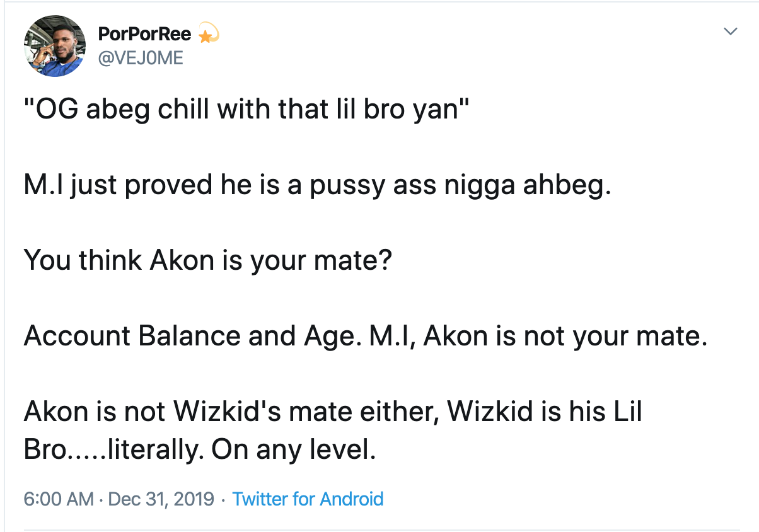The image size is (759, 532).
Task: Click the "Bro.....literally. On any level." line
Action: pyautogui.click(x=200, y=449)
